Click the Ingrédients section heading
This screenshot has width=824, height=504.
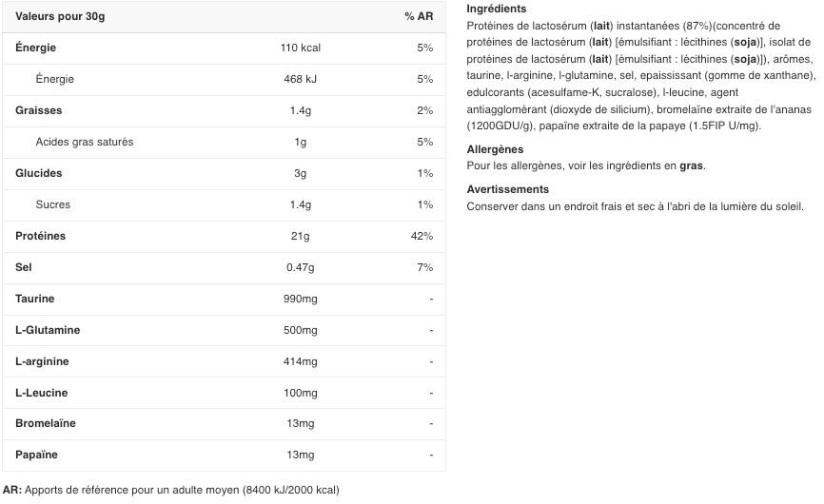496,9
